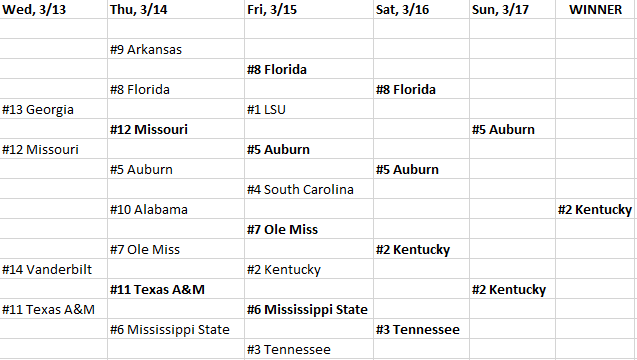The width and height of the screenshot is (637, 360).
Task: Select the WINNER column header cell
Action: (x=596, y=9)
